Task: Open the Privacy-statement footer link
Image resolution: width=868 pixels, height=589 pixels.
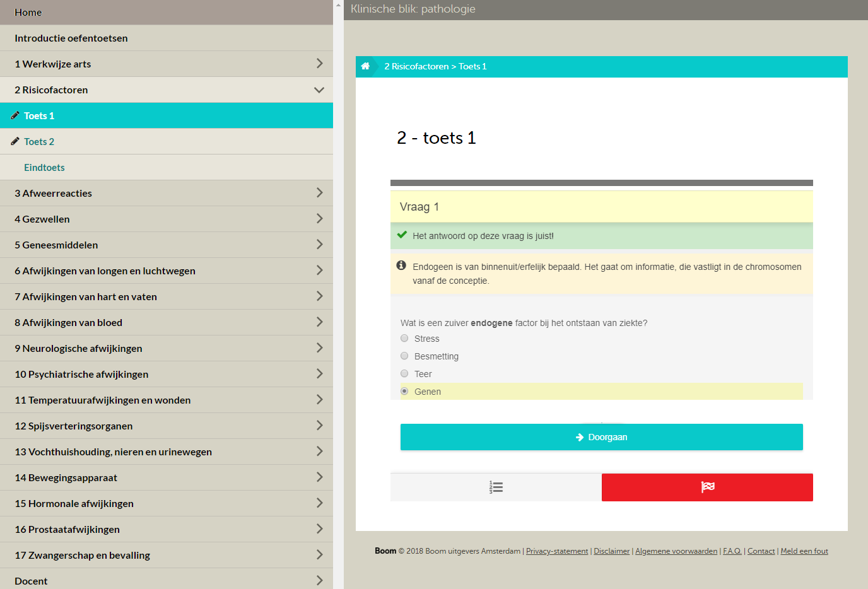Action: (x=556, y=551)
